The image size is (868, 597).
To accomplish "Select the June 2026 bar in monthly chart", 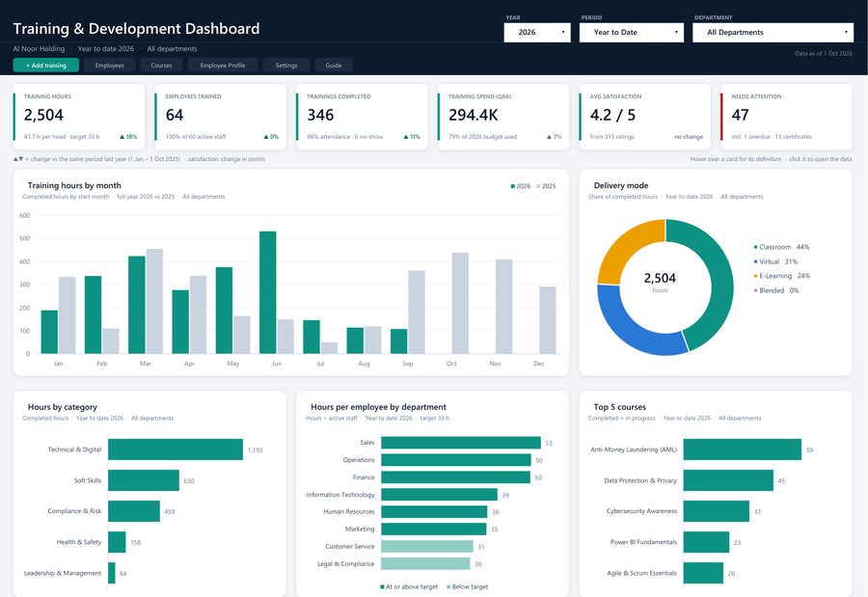I will [268, 292].
